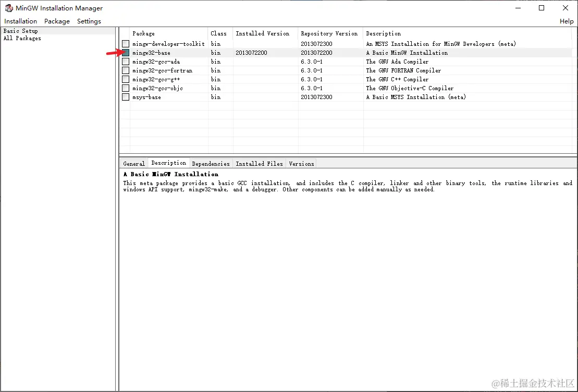This screenshot has height=392, width=578.
Task: Sort by Installed Version column header
Action: point(265,33)
